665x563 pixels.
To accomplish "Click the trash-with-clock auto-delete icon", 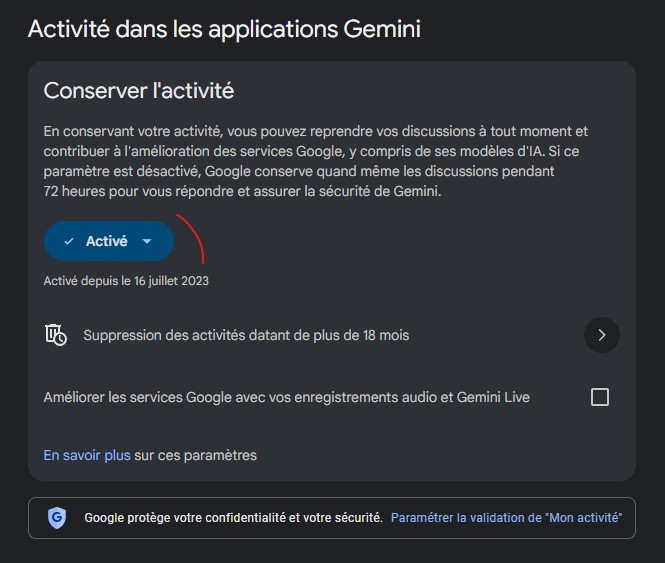I will (56, 335).
